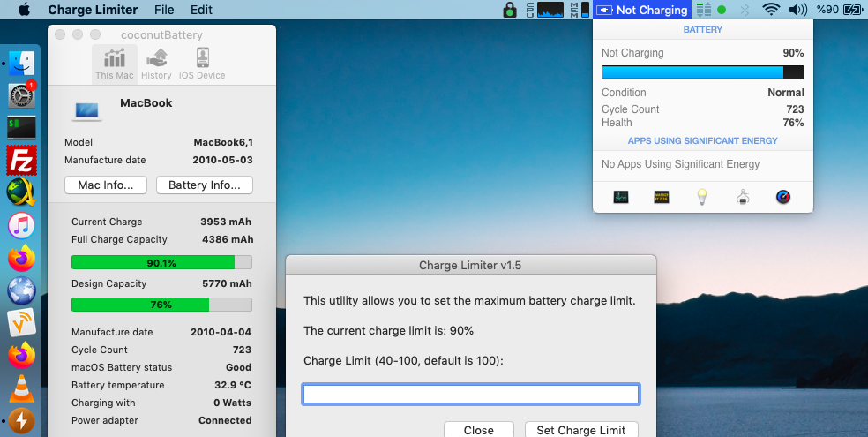Launch Console from the battery dropdown
The height and width of the screenshot is (437, 868).
pos(662,197)
